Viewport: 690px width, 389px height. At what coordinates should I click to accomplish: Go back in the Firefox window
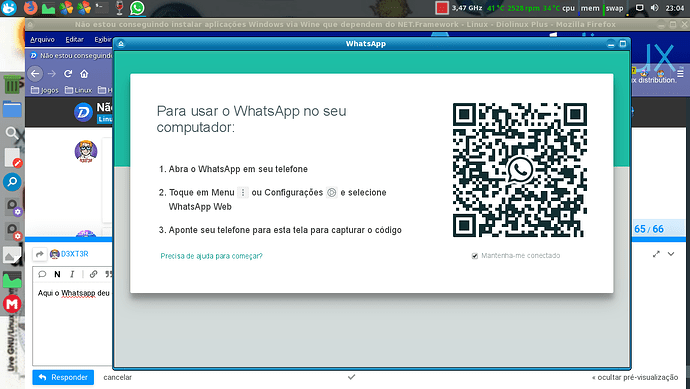pyautogui.click(x=35, y=73)
